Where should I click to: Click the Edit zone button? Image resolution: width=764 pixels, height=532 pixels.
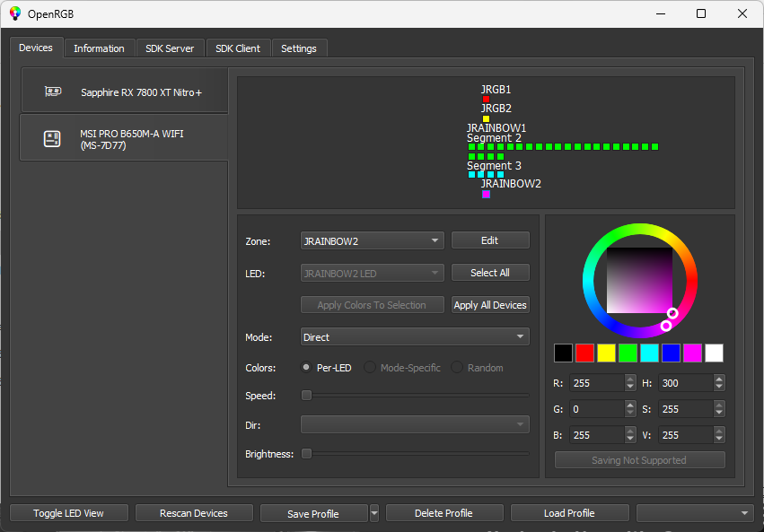tap(490, 240)
